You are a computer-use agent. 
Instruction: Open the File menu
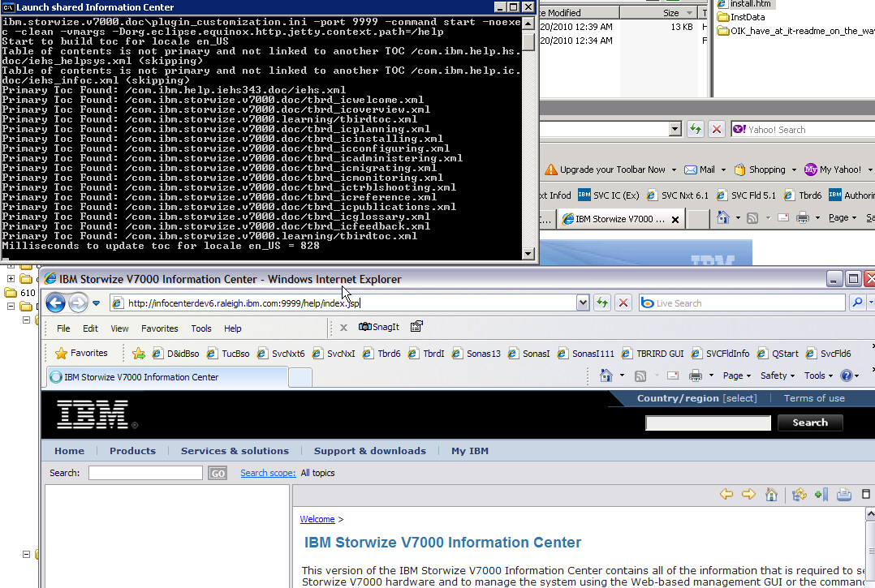[x=63, y=328]
